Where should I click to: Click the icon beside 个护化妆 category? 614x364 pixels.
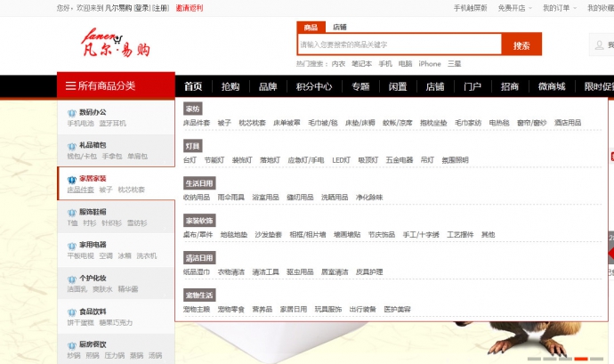click(x=72, y=279)
